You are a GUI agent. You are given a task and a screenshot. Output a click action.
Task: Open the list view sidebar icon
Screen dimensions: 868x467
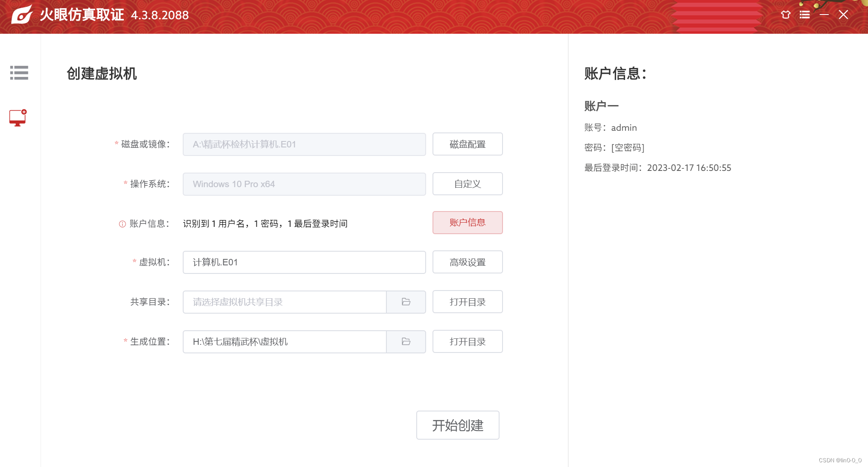(19, 73)
